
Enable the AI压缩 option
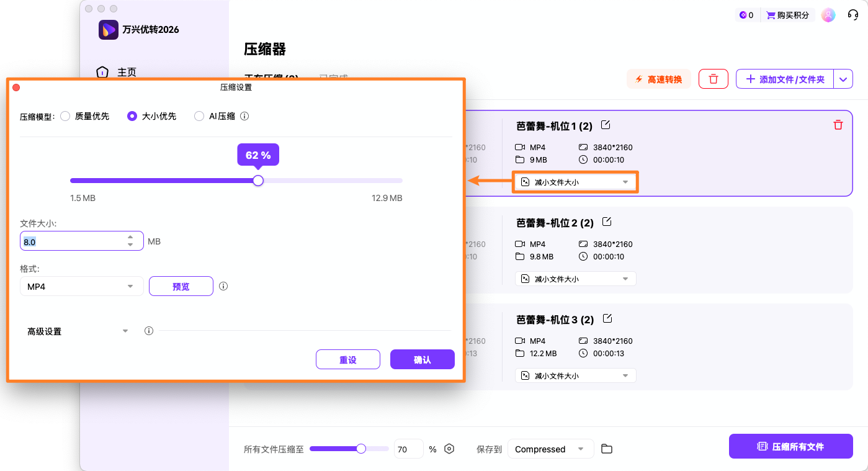click(199, 116)
